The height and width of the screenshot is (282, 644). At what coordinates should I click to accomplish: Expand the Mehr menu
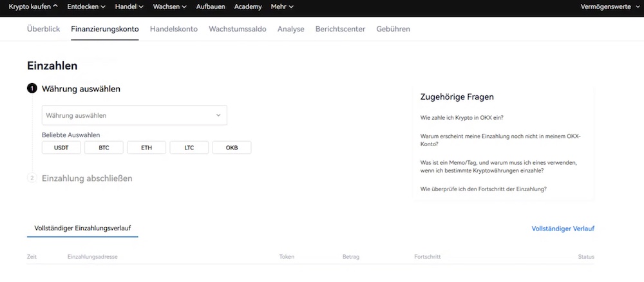coord(282,6)
